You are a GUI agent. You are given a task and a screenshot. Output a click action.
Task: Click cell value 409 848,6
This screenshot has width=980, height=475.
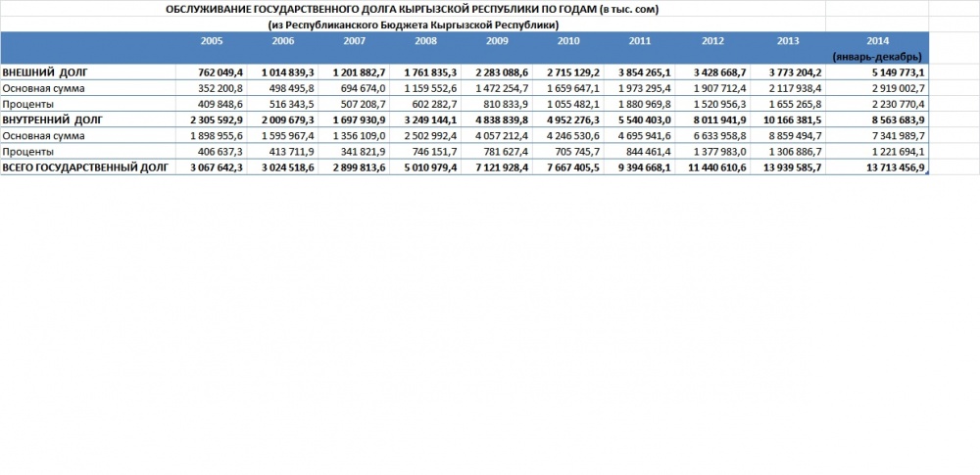click(x=220, y=104)
